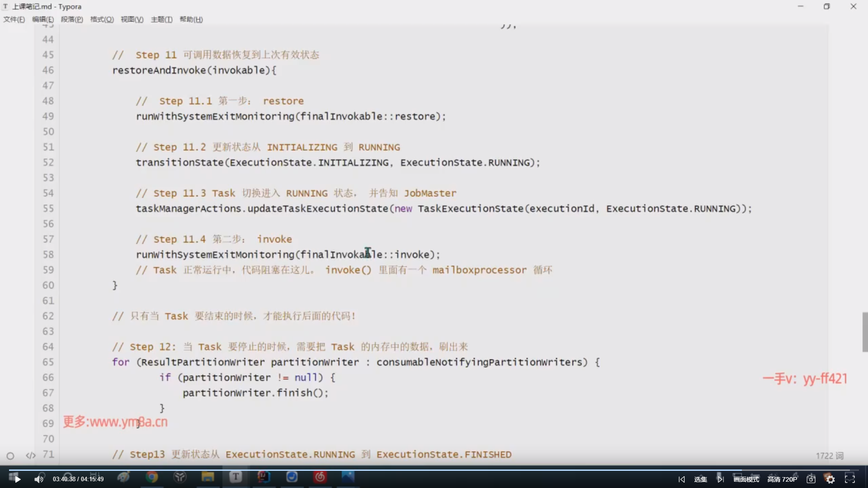The image size is (868, 488).
Task: Take a video screenshot with camera icon
Action: pos(811,479)
